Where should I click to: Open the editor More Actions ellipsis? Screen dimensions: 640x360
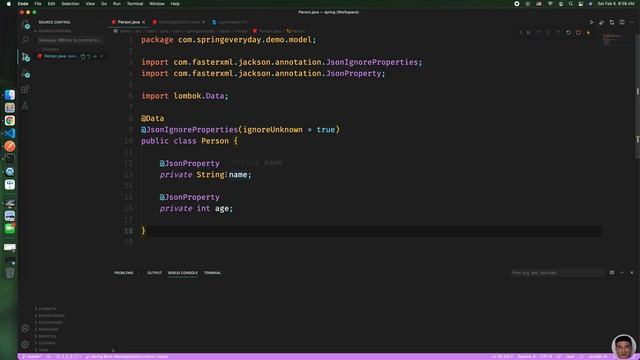[632, 22]
